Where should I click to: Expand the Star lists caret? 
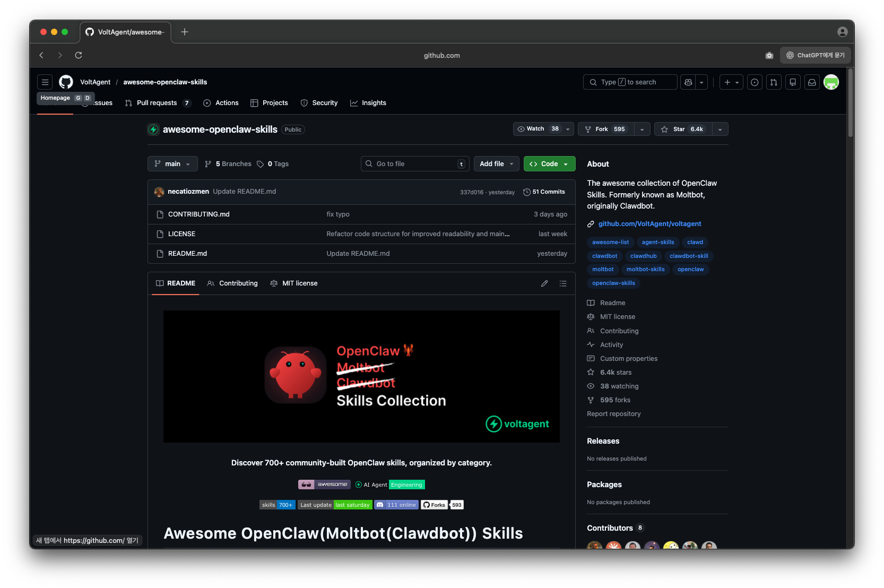[720, 129]
